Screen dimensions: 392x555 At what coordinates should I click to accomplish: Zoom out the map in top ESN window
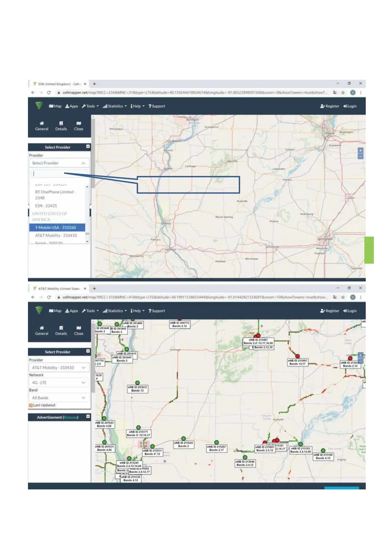(x=361, y=157)
